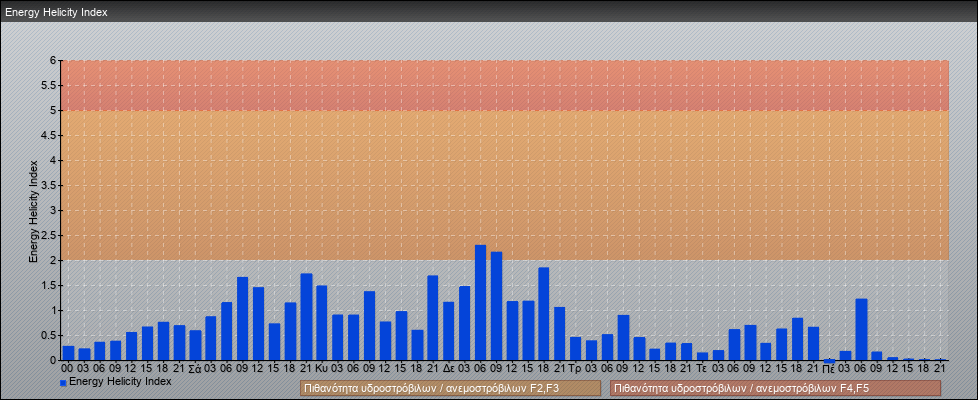Click the bar above the Σά label

(195, 345)
